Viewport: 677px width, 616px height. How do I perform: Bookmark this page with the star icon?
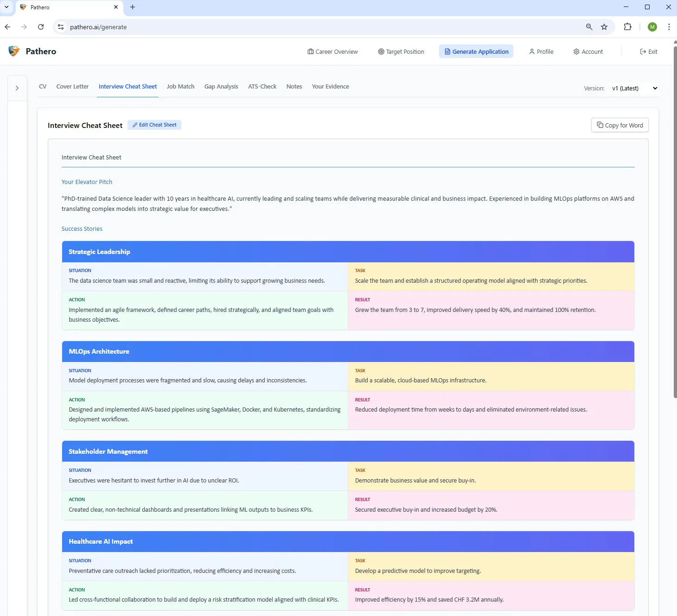[x=604, y=27]
